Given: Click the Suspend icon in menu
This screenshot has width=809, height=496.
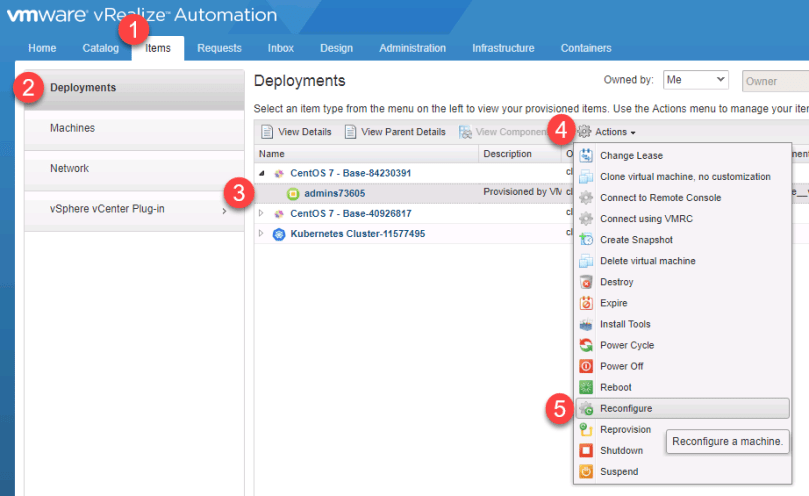Looking at the screenshot, I should [587, 471].
